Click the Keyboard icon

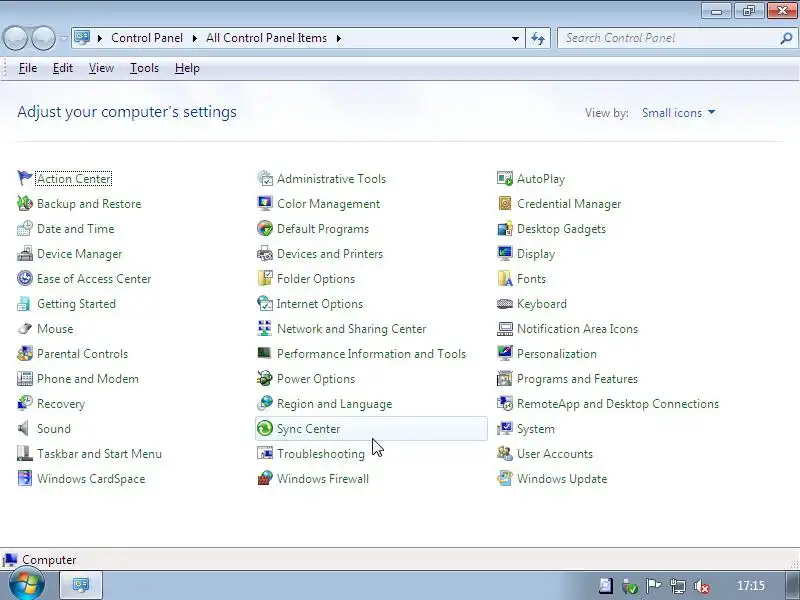point(505,303)
